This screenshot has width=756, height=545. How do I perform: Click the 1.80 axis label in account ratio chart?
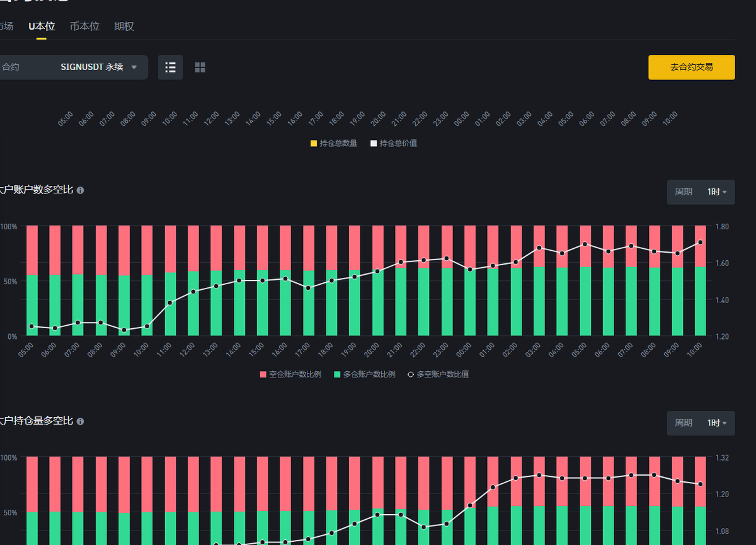point(723,226)
